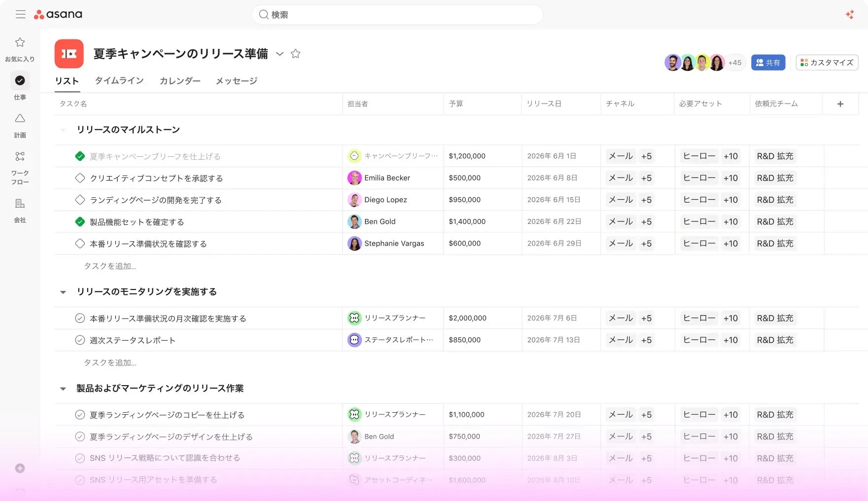Open SNS リリース戦略について認識を合わせる task
868x501 pixels.
(165, 458)
